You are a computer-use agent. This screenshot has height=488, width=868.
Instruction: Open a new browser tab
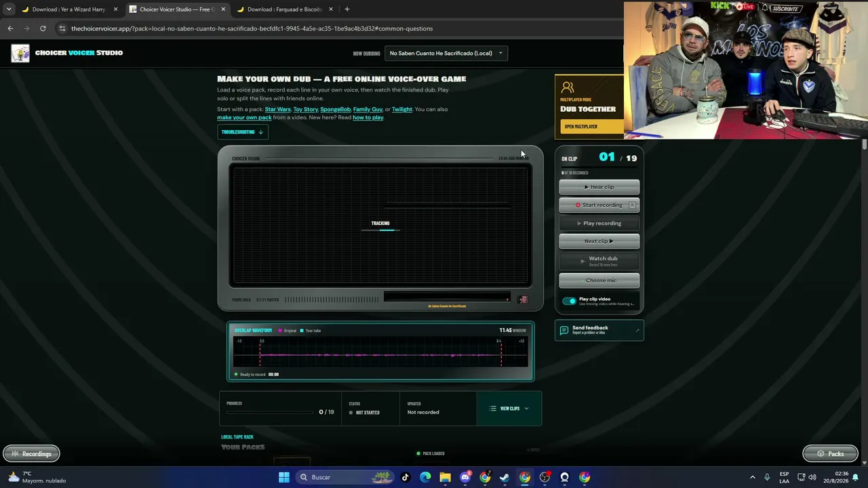click(x=347, y=9)
